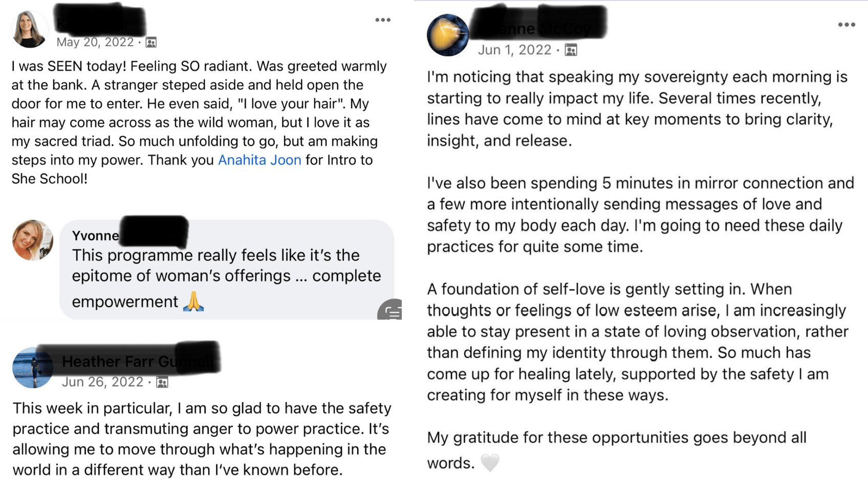Viewport: 868px width, 487px height.
Task: Click the group audience icon beside Jun 1, 2022
Action: pyautogui.click(x=571, y=50)
